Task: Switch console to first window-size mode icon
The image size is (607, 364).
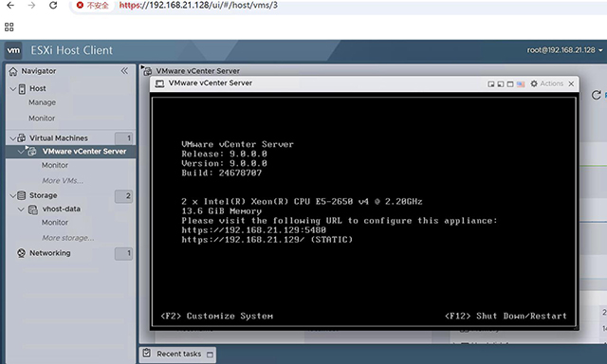Action: tap(491, 84)
